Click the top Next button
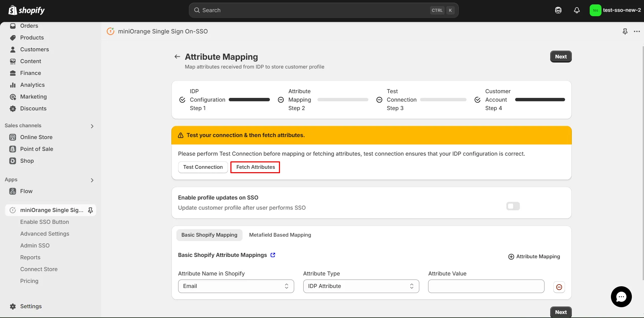Viewport: 644px width, 318px height. (561, 57)
